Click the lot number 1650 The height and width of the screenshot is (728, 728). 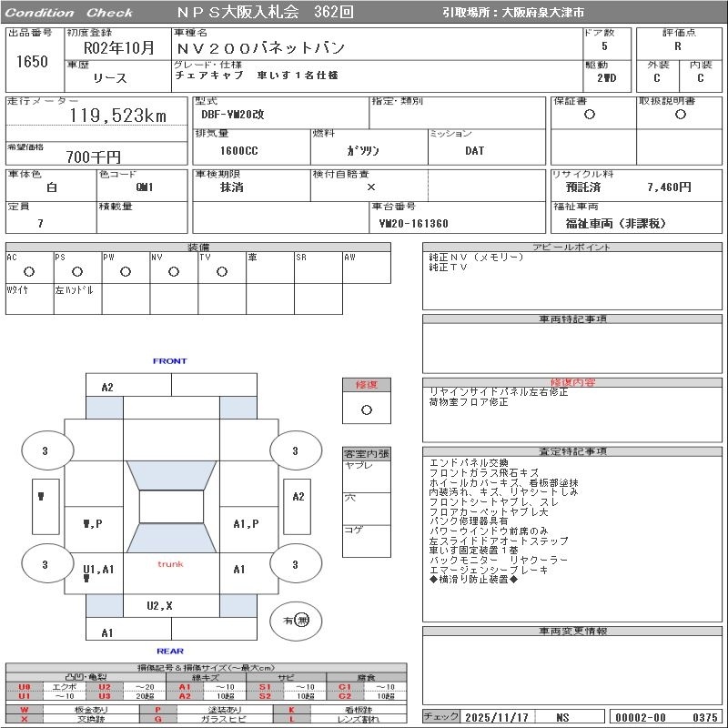32,62
